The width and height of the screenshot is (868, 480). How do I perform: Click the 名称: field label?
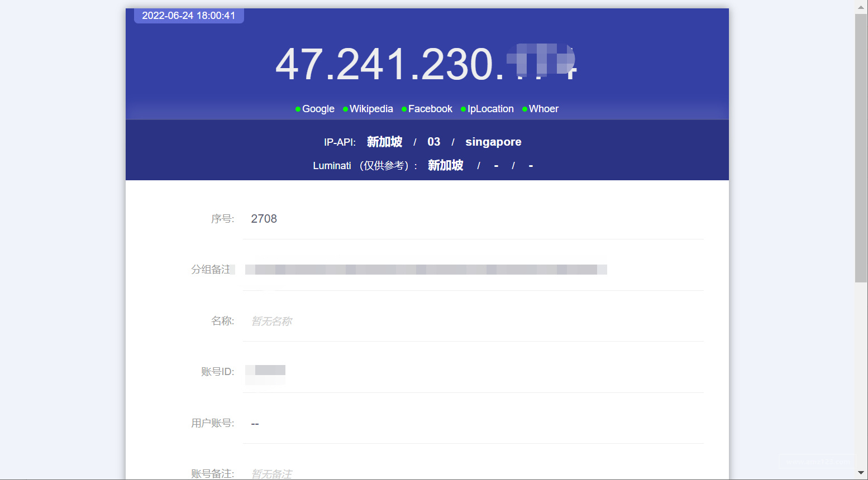tap(222, 321)
